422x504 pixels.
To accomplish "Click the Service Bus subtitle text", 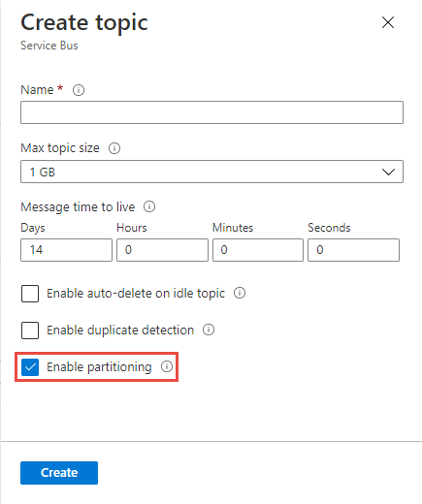I will click(49, 46).
